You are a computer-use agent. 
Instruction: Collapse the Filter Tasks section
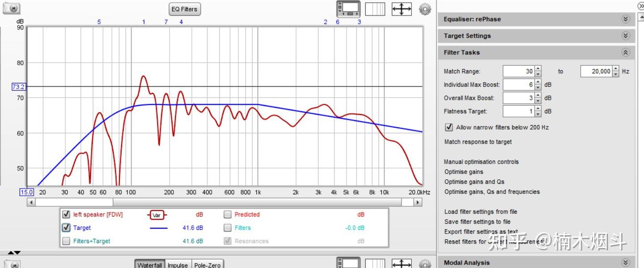tap(626, 52)
